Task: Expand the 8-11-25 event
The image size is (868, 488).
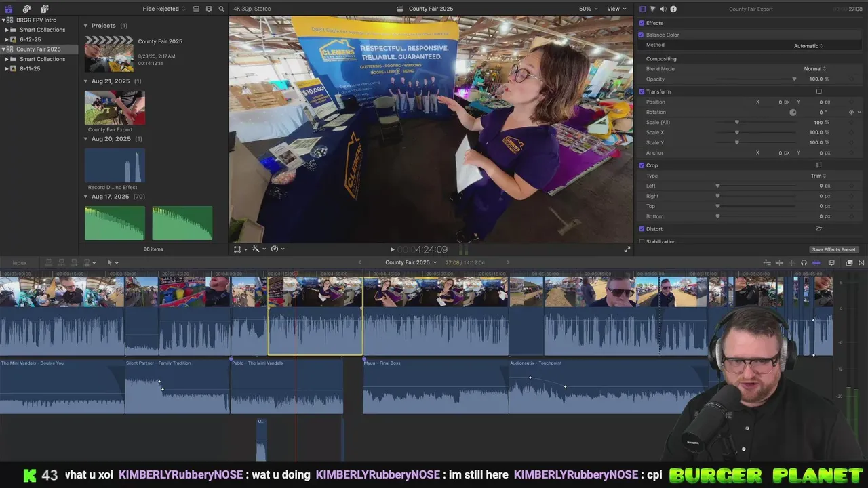Action: coord(7,68)
